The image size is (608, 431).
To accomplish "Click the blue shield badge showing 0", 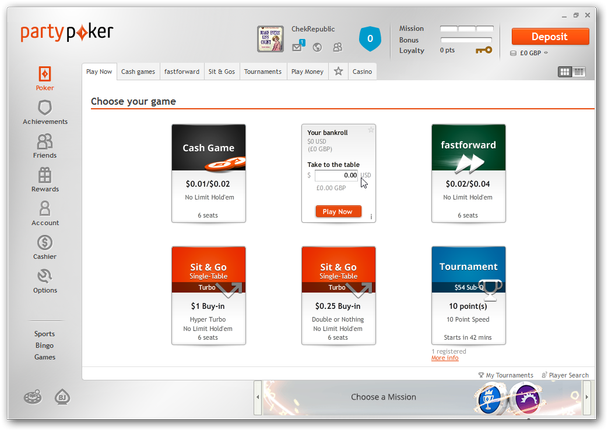I will pyautogui.click(x=370, y=38).
